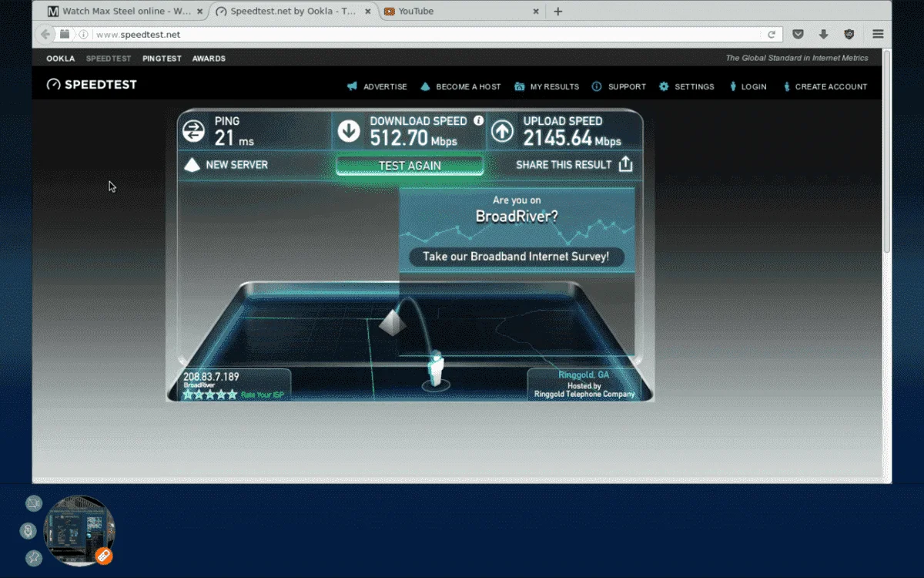Click Take our Broadband Internet Survey button
Screen dimensions: 924x578
516,257
